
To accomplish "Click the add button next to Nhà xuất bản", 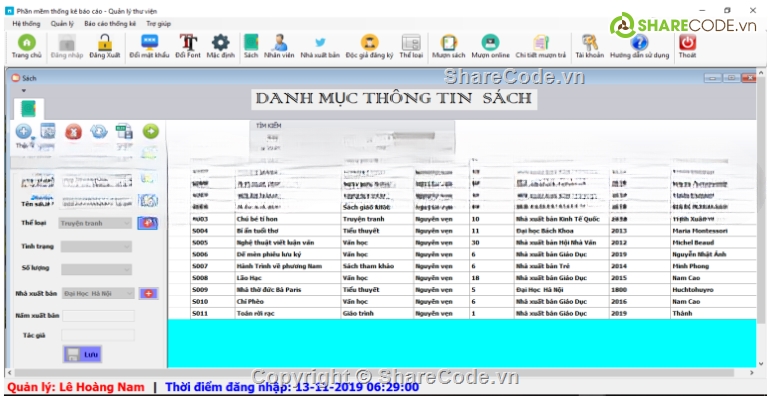I will (149, 294).
